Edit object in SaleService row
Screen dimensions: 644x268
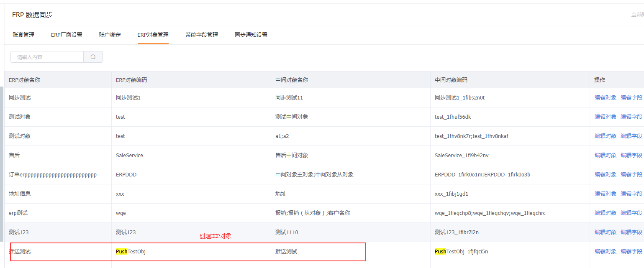[x=606, y=155]
